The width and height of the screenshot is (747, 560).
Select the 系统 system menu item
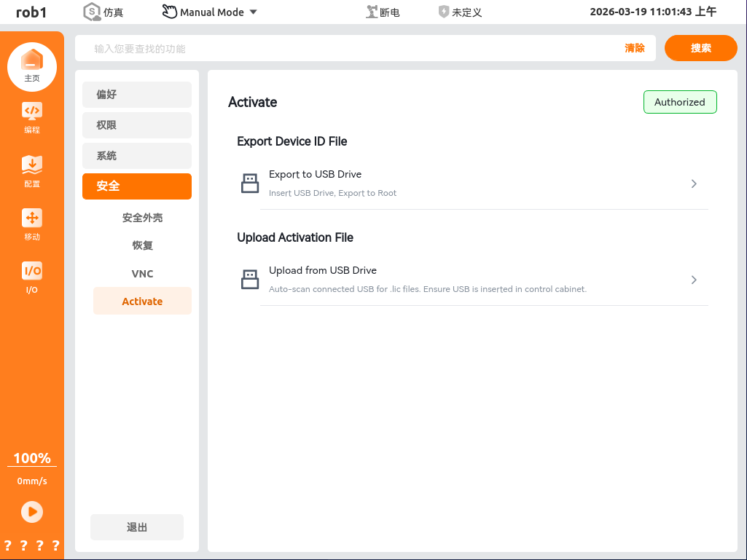coord(137,156)
